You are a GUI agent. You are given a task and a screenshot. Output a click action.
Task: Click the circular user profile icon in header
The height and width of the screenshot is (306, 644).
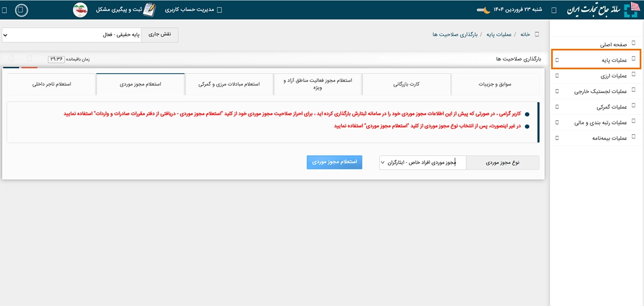(x=21, y=10)
